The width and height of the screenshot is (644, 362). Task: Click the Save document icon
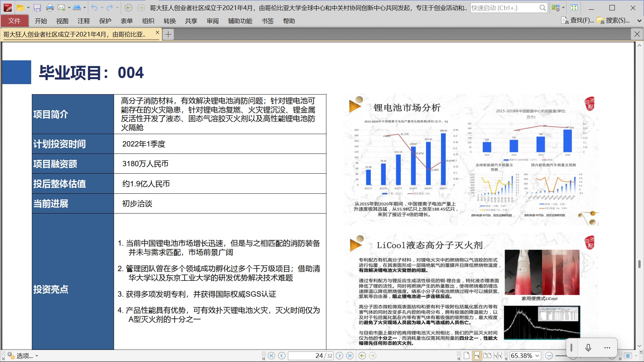click(x=37, y=8)
